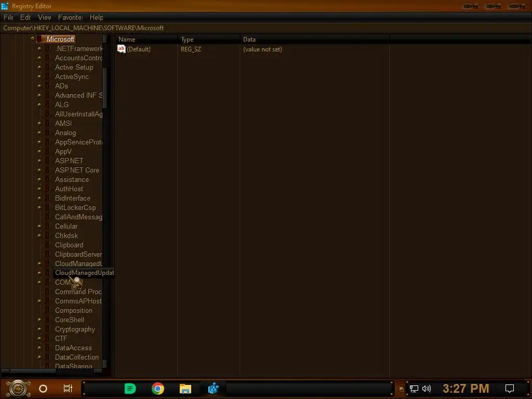Select the Advanced INF Setup key
Image resolution: width=532 pixels, height=399 pixels.
tap(78, 96)
